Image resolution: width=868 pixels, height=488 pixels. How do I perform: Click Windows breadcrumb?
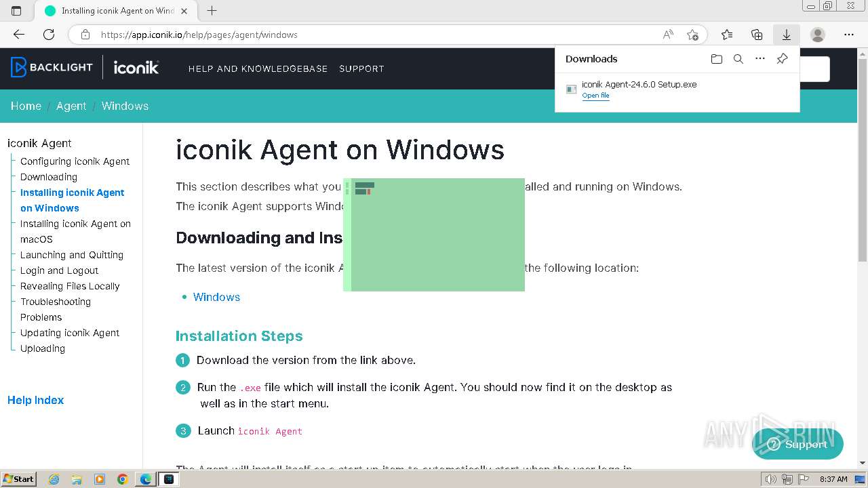125,106
